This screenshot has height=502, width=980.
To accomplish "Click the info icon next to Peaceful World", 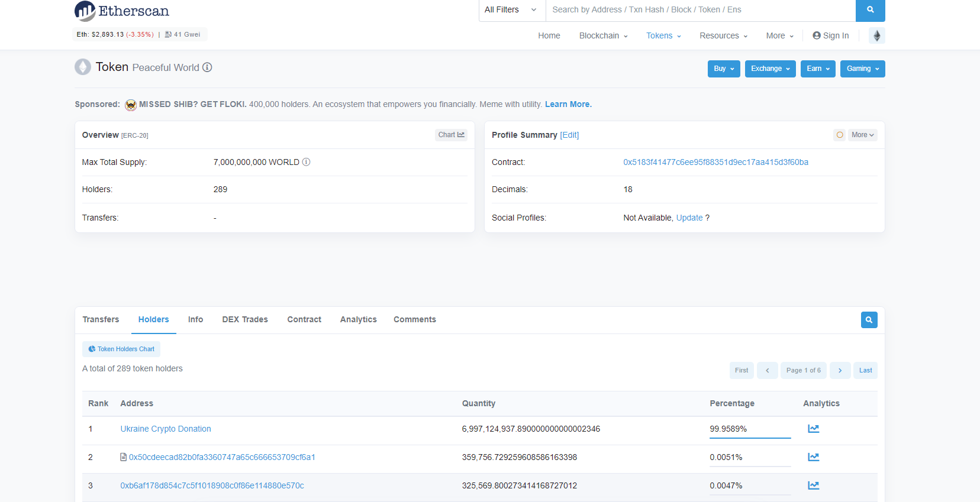I will (x=207, y=67).
